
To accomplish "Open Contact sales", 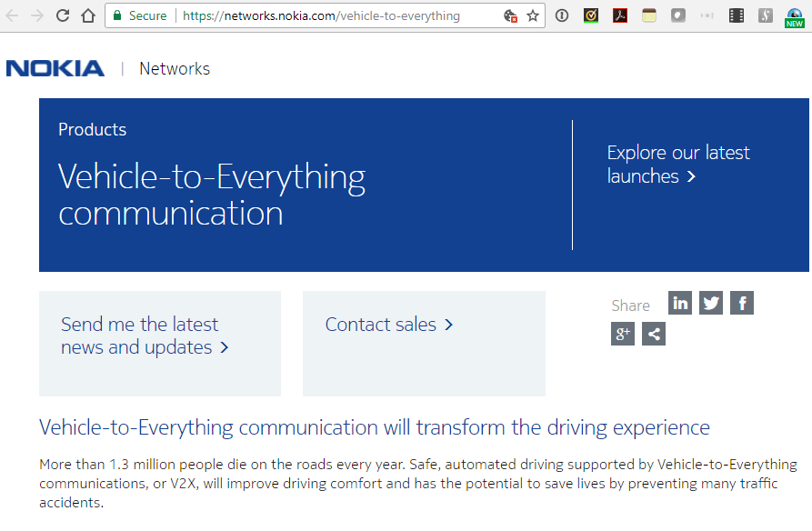I will [x=389, y=324].
